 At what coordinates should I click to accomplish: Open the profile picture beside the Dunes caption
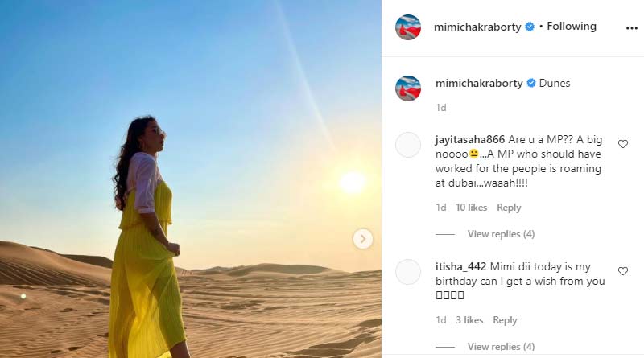pyautogui.click(x=408, y=88)
